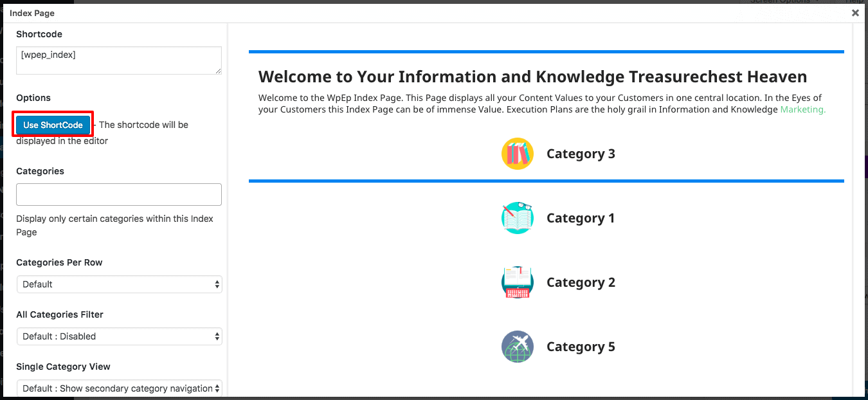Viewport: 868px width, 400px height.
Task: Click the Screen Options tab behind dialog
Action: coord(784,2)
